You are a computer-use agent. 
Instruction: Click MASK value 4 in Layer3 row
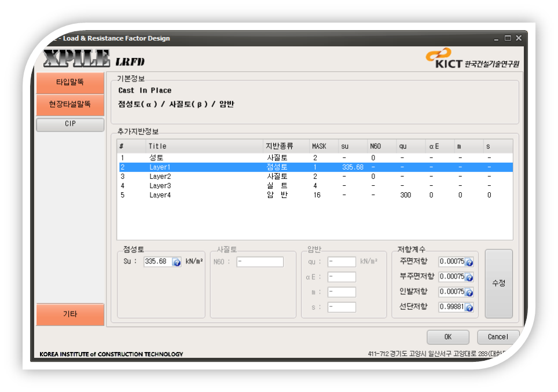coord(315,185)
